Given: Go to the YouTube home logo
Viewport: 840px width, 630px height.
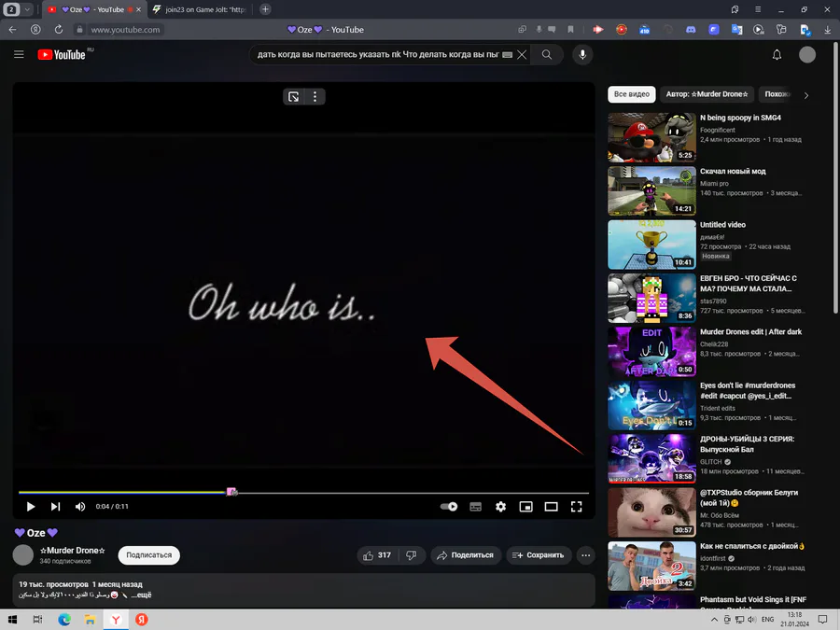Looking at the screenshot, I should pyautogui.click(x=62, y=55).
